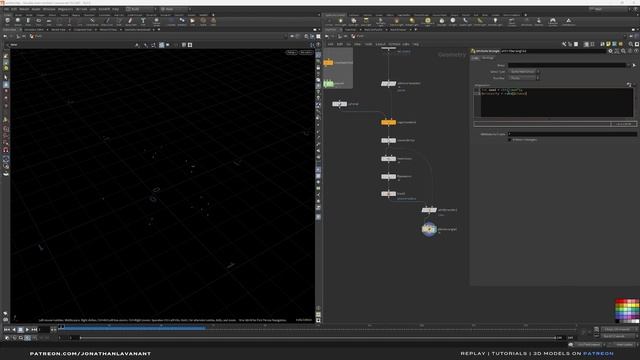Click the selected Attribute Wrangle node with blue ring
Screen dimensions: 640x360
point(429,229)
